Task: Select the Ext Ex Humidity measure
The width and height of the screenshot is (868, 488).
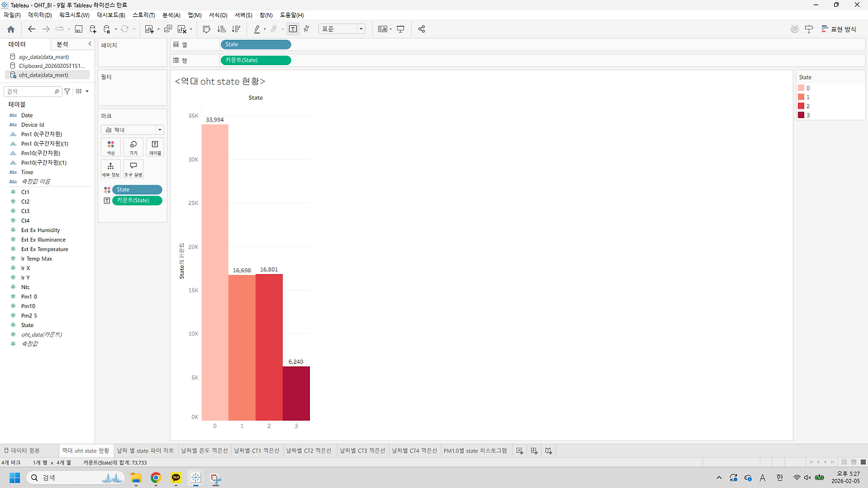Action: [41, 230]
